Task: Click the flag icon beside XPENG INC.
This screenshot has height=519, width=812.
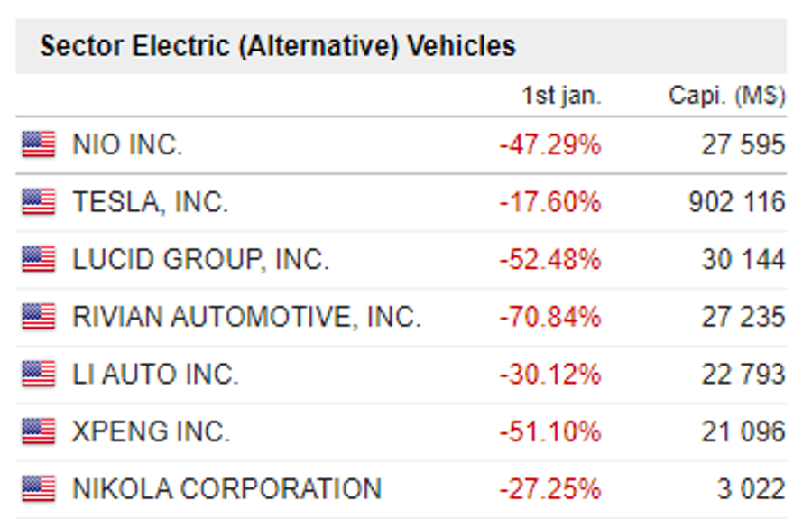Action: [x=39, y=431]
